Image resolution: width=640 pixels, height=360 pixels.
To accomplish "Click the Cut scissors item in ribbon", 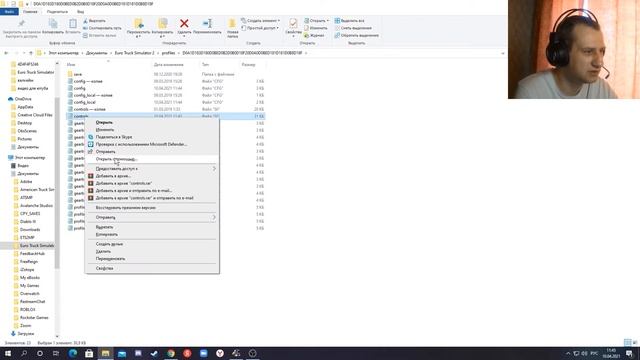I will point(94,21).
